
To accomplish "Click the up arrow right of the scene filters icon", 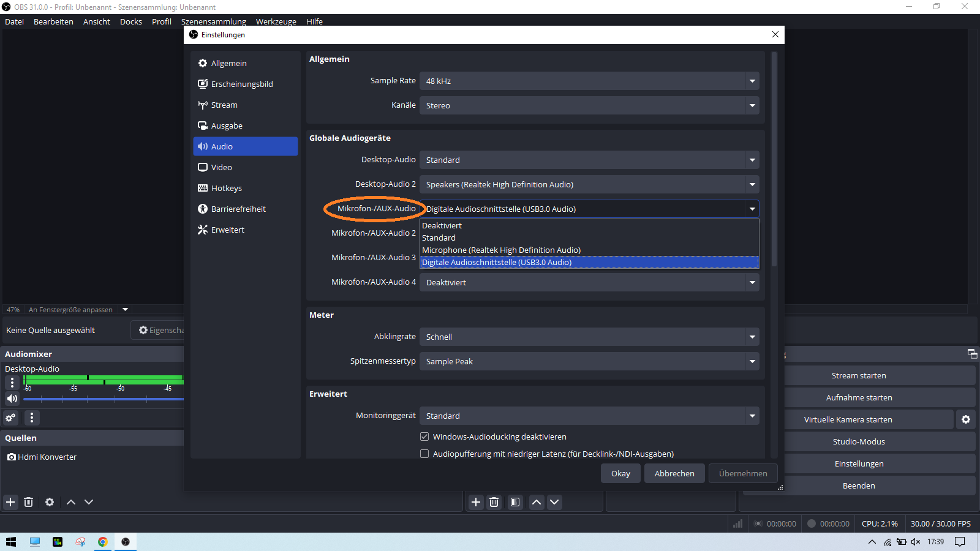I will pyautogui.click(x=537, y=502).
